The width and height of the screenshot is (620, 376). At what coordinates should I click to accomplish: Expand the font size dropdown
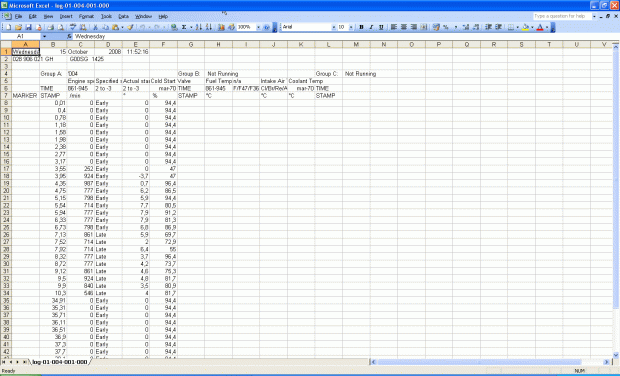click(x=351, y=27)
